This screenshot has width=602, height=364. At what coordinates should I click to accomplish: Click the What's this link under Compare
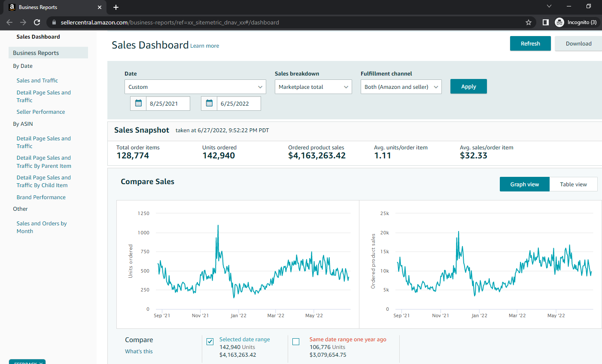click(139, 352)
